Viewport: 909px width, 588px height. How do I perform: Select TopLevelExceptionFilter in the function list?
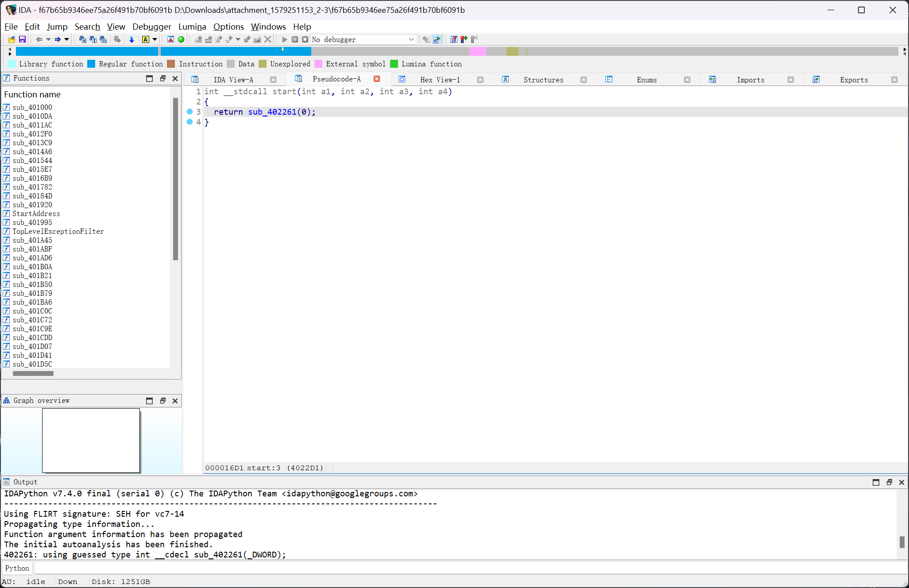58,231
